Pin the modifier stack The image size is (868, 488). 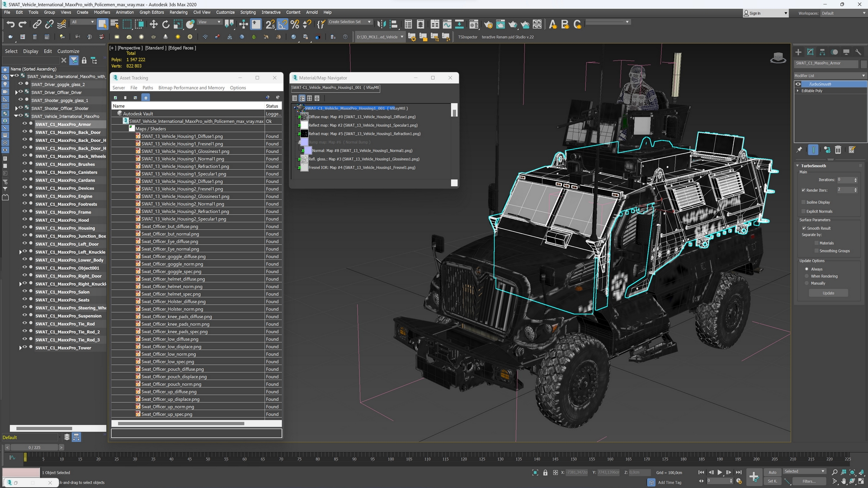click(799, 150)
